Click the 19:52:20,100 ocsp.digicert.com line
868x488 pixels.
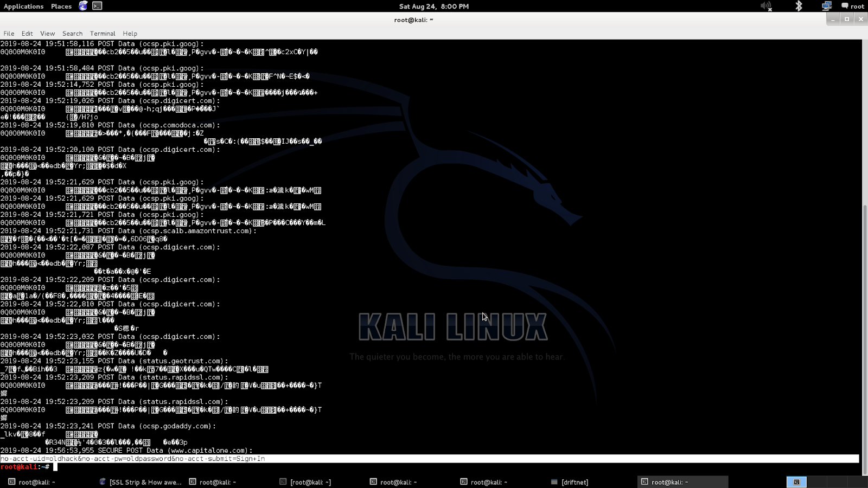pyautogui.click(x=110, y=150)
